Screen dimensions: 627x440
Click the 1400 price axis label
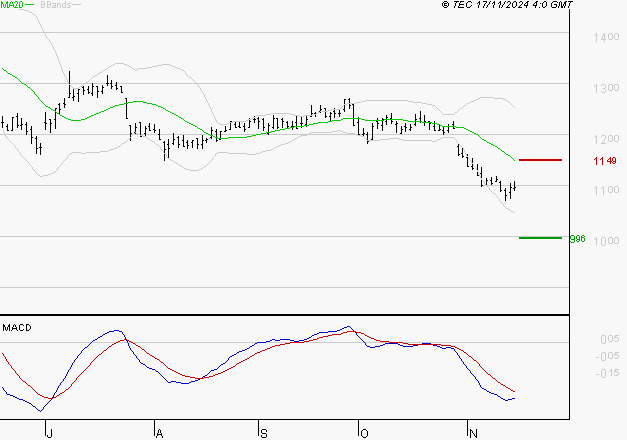[606, 37]
